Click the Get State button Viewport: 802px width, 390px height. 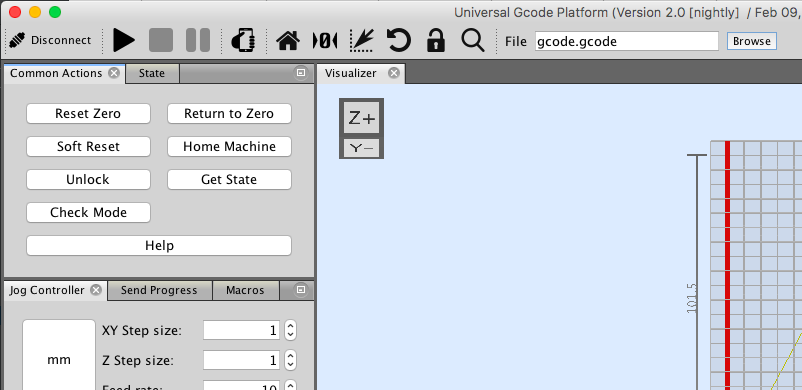(229, 180)
